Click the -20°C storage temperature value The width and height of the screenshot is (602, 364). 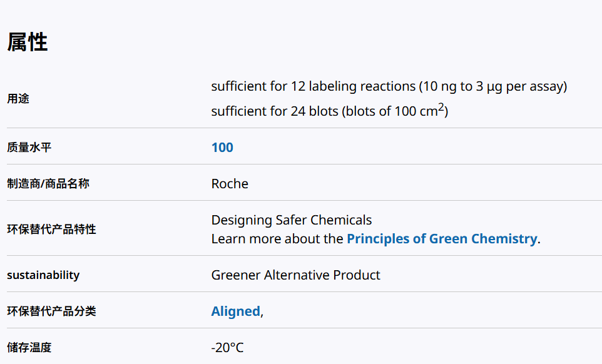pyautogui.click(x=227, y=348)
